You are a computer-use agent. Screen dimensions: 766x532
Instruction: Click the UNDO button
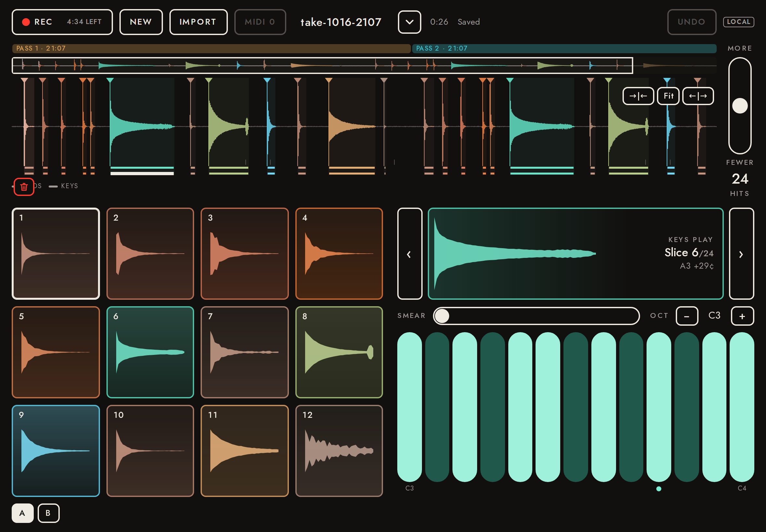[691, 22]
